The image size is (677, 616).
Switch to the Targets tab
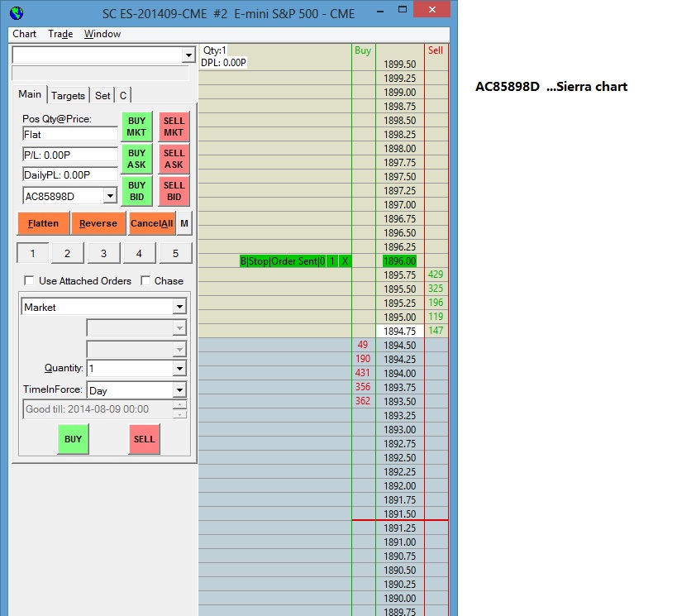(x=68, y=95)
